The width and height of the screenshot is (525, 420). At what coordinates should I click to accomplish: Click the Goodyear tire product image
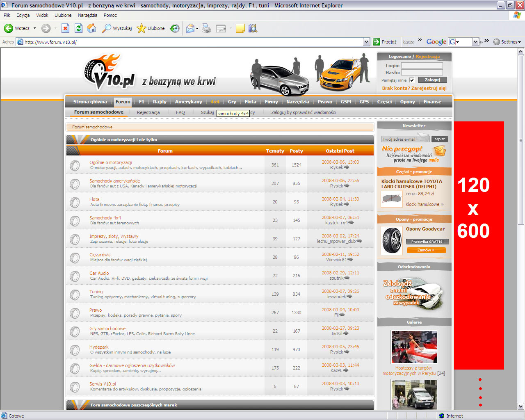(393, 240)
